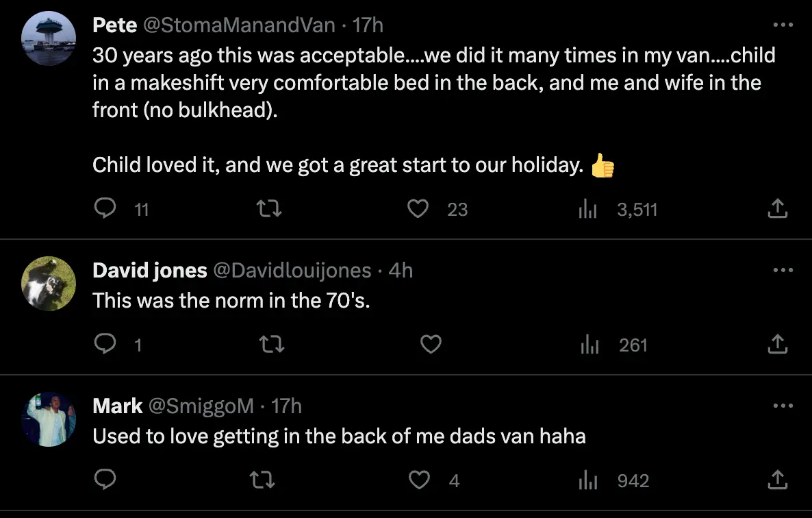Click the retweet icon on David jones's reply
Screen dimensions: 812x518
click(x=271, y=345)
